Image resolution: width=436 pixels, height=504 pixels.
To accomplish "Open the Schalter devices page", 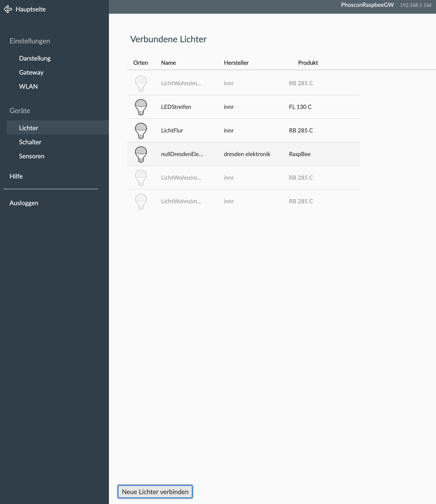I will coord(30,142).
